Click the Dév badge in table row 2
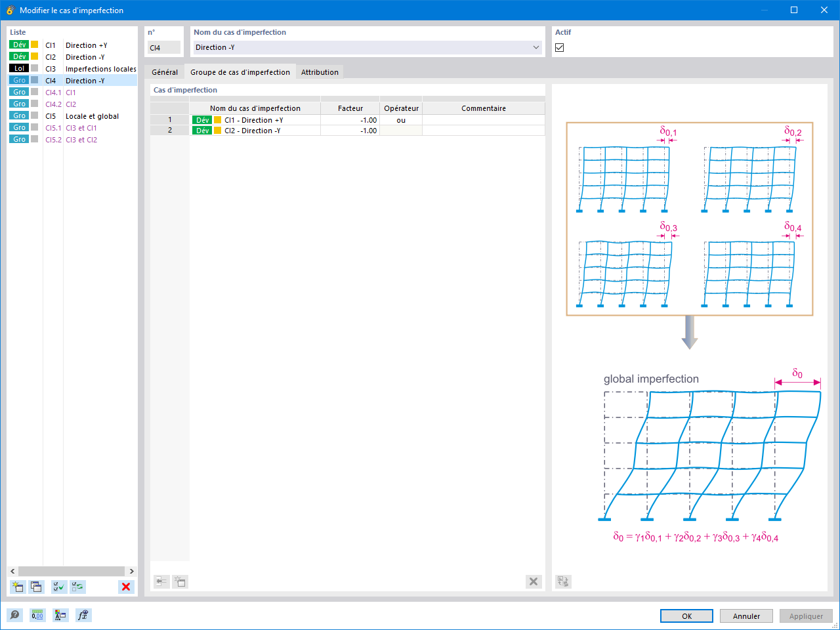 [202, 131]
